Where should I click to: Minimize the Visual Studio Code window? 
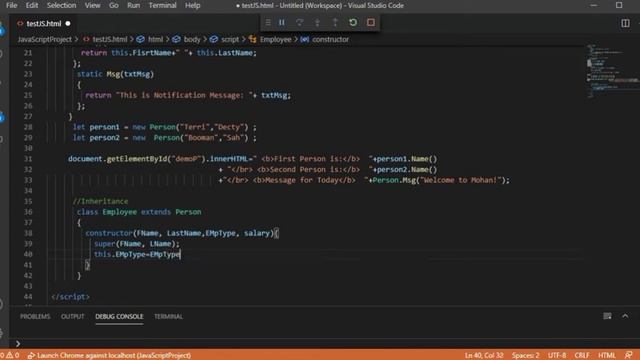[x=594, y=5]
